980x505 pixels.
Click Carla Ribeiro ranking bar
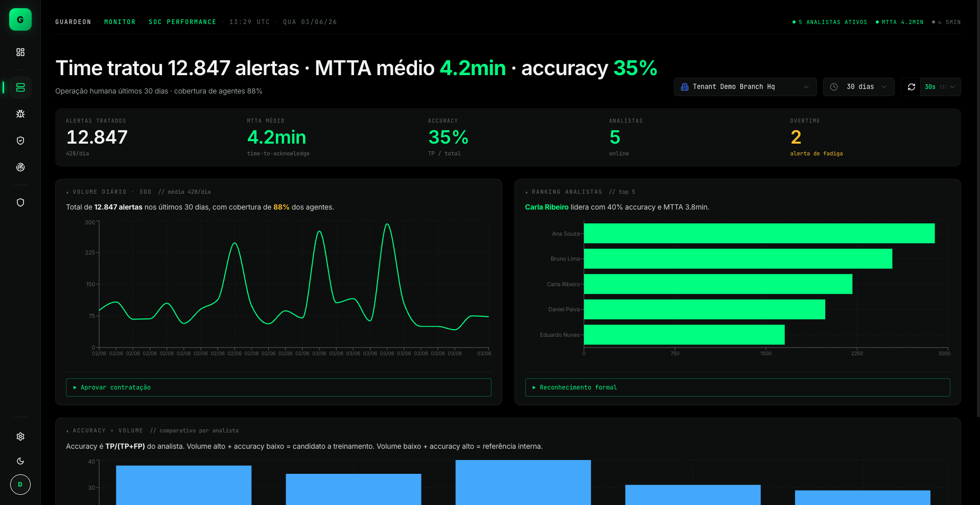coord(718,284)
